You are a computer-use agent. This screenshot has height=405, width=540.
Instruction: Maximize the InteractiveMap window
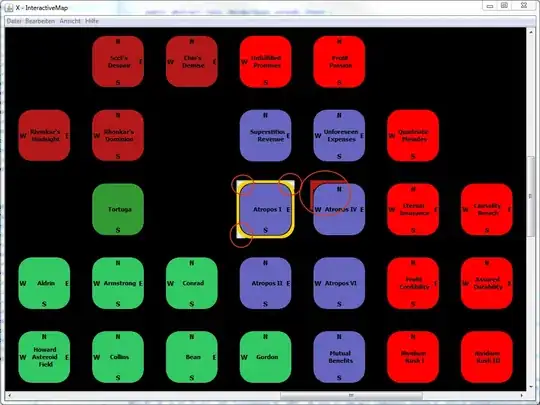click(504, 6)
